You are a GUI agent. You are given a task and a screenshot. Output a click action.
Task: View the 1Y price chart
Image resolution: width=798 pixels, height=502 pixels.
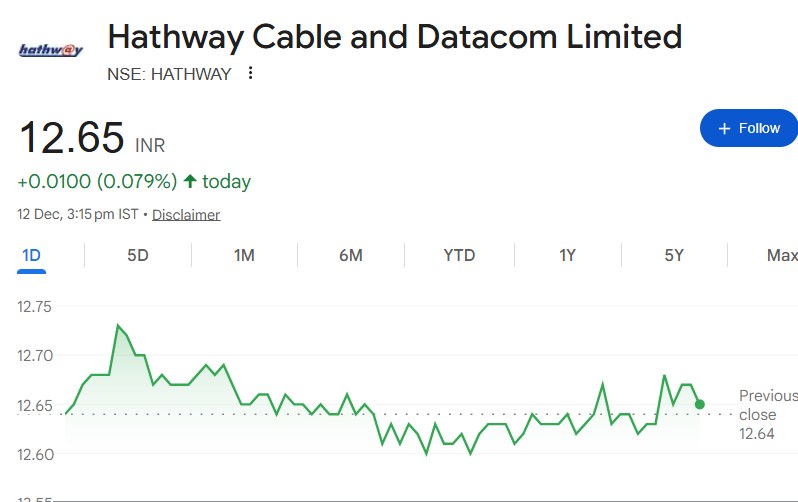(567, 255)
